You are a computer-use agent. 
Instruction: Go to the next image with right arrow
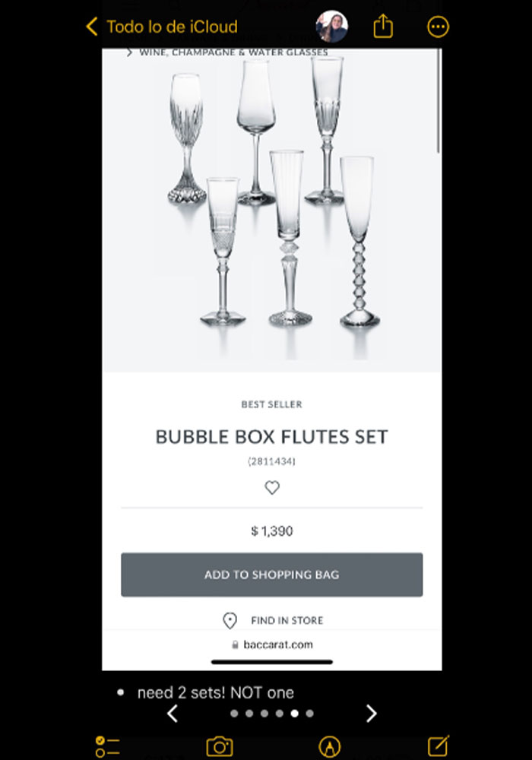point(371,714)
